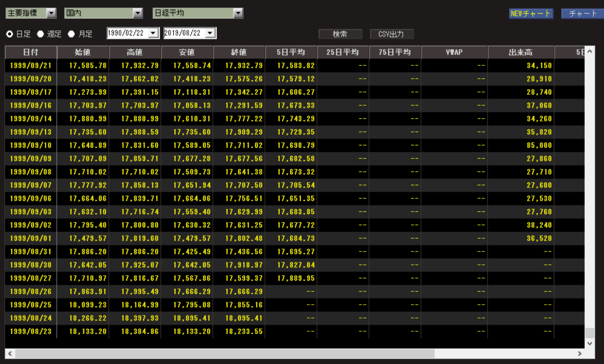Click the 5-day average value 17,889.95
This screenshot has width=604, height=364.
tap(296, 278)
